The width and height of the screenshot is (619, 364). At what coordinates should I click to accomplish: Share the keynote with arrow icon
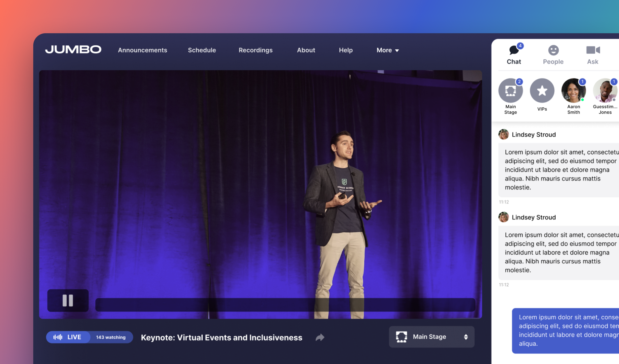click(320, 337)
